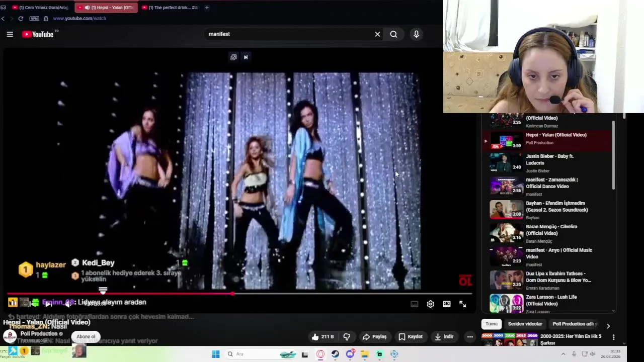Clear the search box with the X

coord(377,34)
